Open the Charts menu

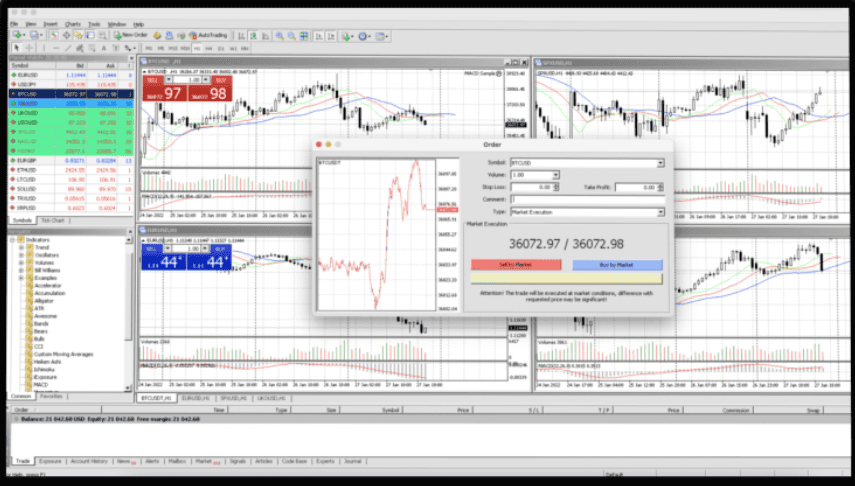click(x=73, y=24)
